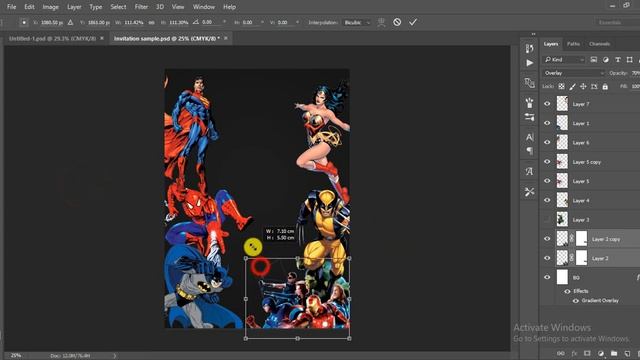This screenshot has width=640, height=360.
Task: Open the File menu
Action: [11, 7]
